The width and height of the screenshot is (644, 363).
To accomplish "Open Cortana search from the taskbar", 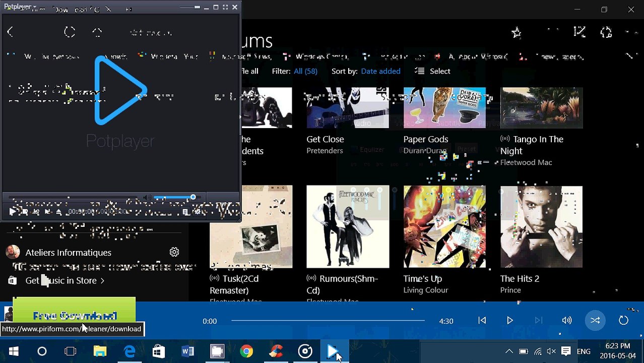I will (42, 351).
